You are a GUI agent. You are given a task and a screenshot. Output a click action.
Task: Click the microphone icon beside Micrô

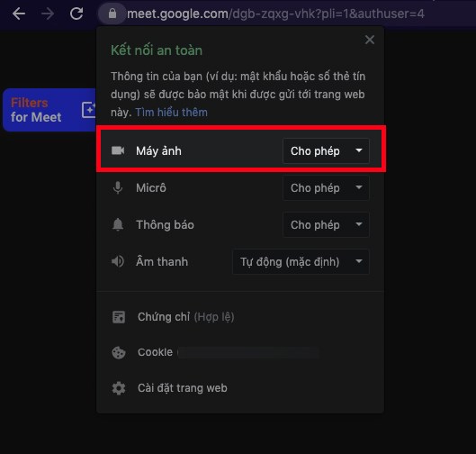[118, 187]
